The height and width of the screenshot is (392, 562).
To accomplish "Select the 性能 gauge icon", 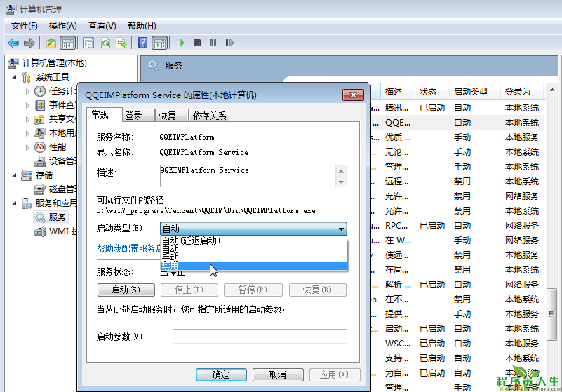I will (x=40, y=147).
